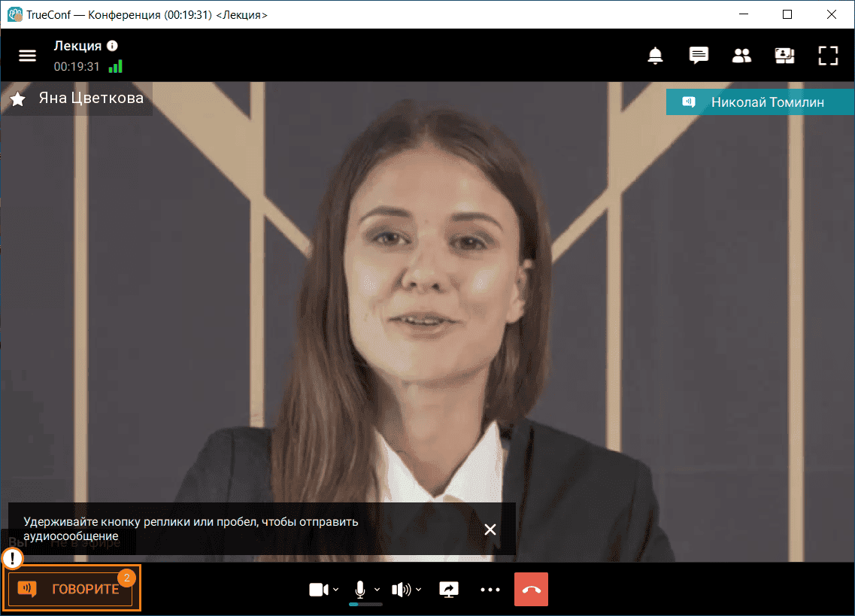This screenshot has width=855, height=616.
Task: Dismiss the audio message hint
Action: click(490, 530)
